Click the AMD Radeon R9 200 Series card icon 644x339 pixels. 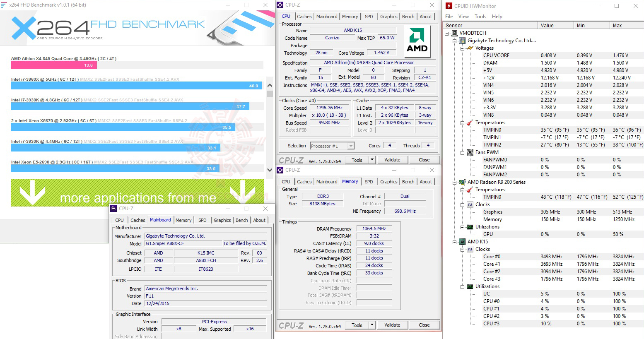pos(462,182)
